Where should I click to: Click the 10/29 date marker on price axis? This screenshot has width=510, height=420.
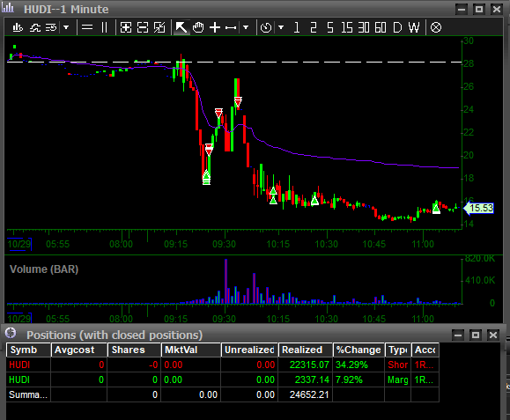pos(19,244)
